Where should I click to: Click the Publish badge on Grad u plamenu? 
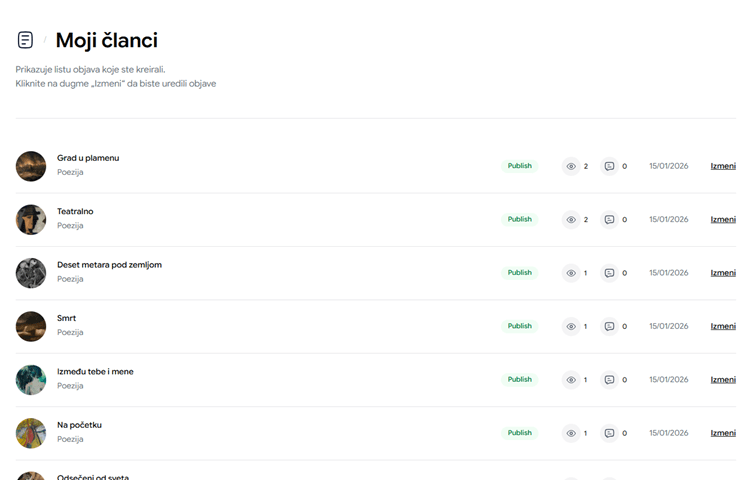(x=519, y=166)
